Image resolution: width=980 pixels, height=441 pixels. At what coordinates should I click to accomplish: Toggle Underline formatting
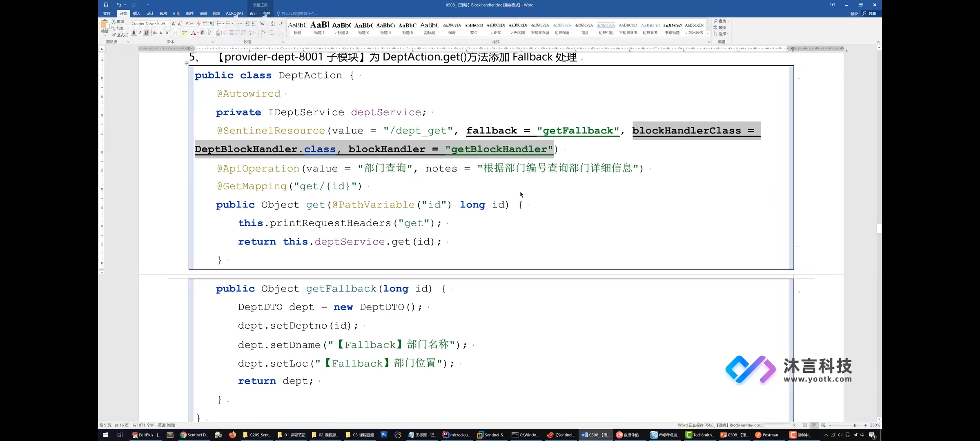click(x=146, y=33)
